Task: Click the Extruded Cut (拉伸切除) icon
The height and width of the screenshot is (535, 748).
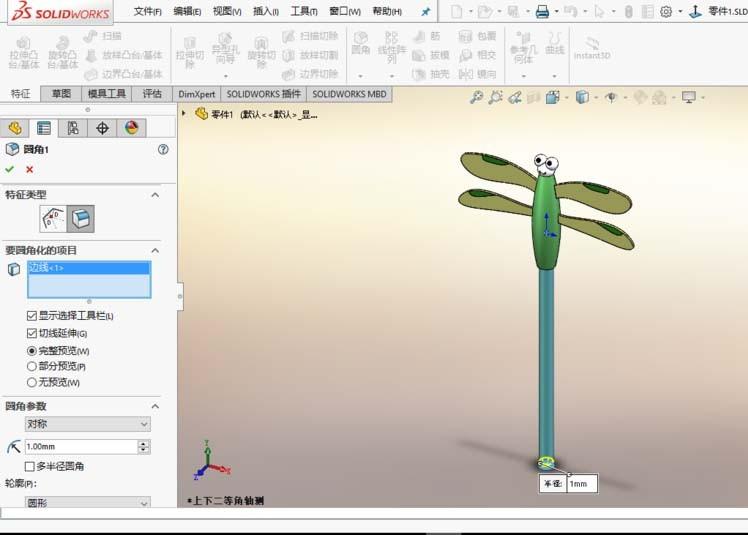Action: [190, 52]
